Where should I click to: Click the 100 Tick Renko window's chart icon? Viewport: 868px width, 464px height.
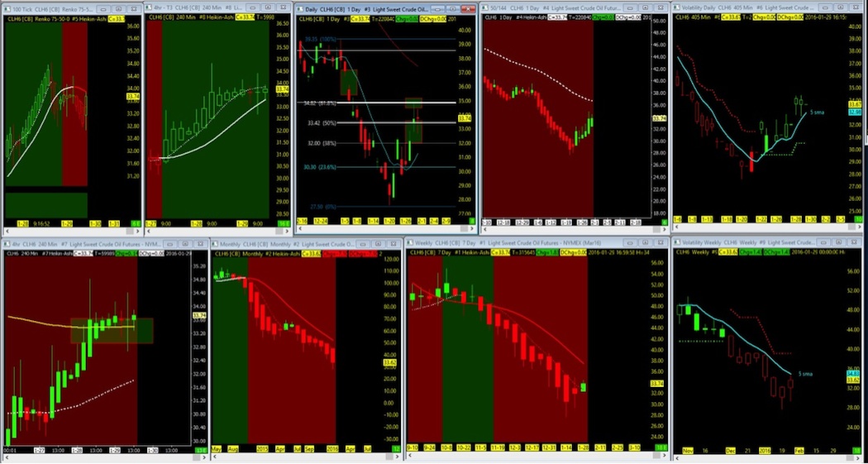point(6,9)
